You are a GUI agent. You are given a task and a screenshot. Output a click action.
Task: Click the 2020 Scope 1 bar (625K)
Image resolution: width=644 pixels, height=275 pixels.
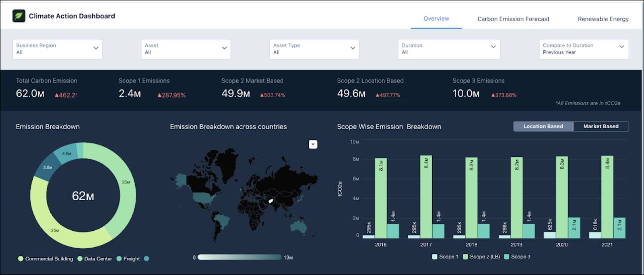click(x=550, y=235)
